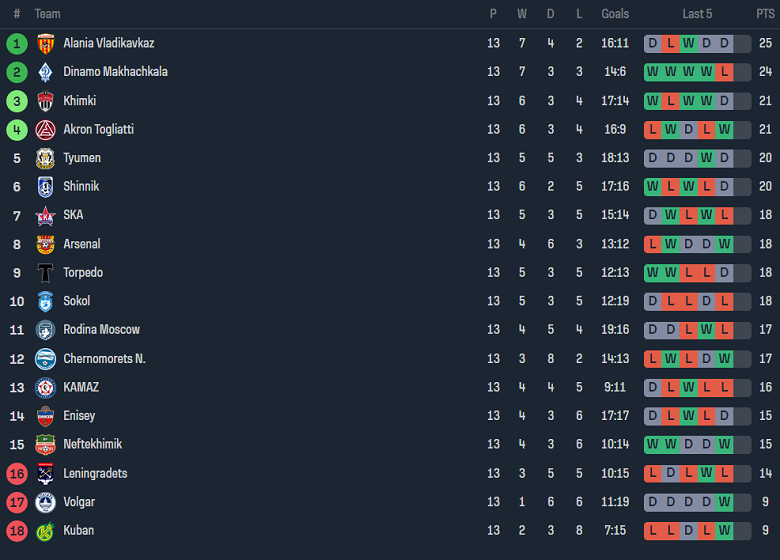Click the Last 5 column header
Image resolution: width=780 pixels, height=560 pixels.
click(697, 14)
